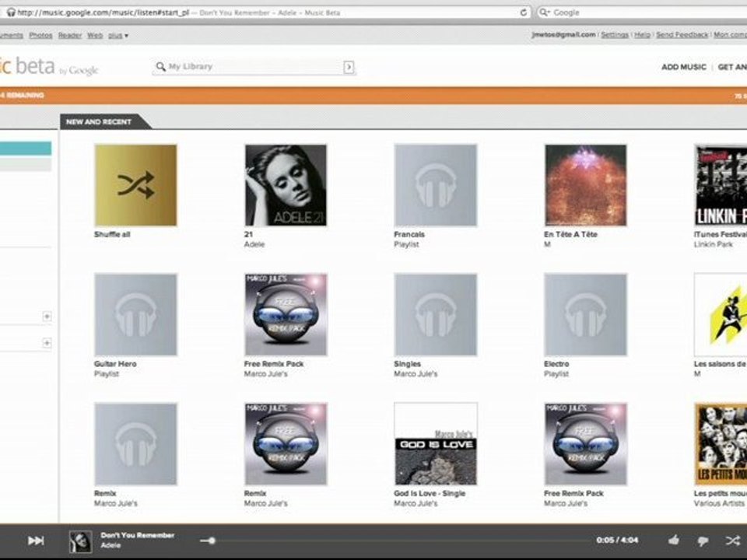Image resolution: width=747 pixels, height=560 pixels.
Task: Open Remix cover with Marco Jule's artwork
Action: [286, 444]
